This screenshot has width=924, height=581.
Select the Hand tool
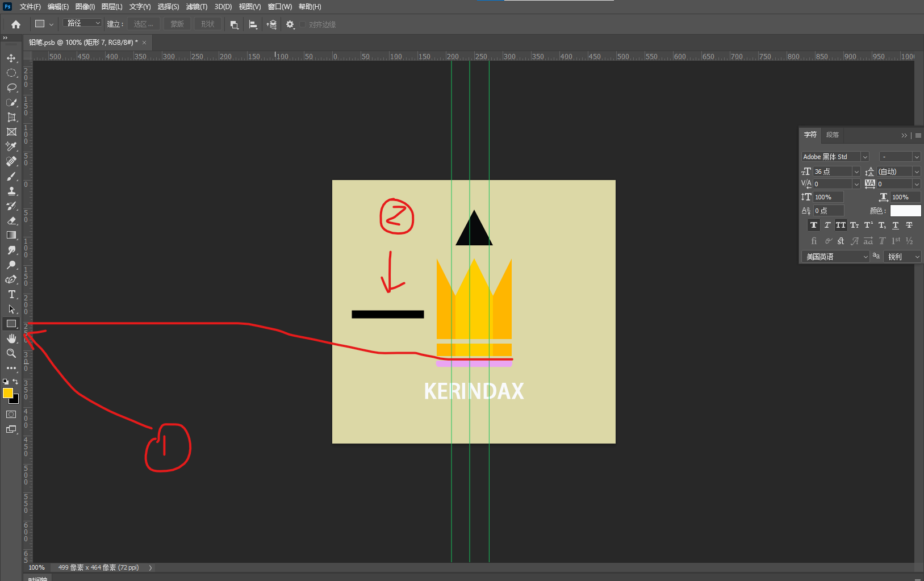tap(11, 338)
